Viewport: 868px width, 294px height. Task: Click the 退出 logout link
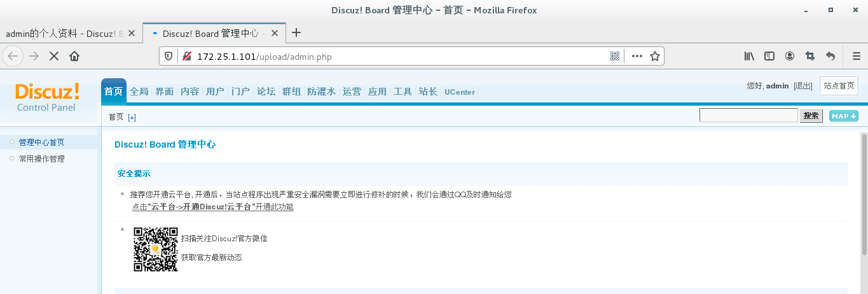click(803, 86)
